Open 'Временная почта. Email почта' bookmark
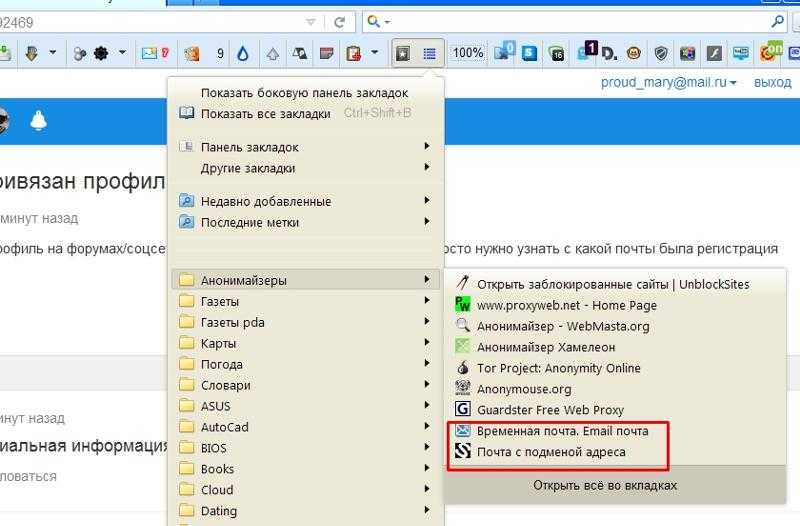 point(615,431)
